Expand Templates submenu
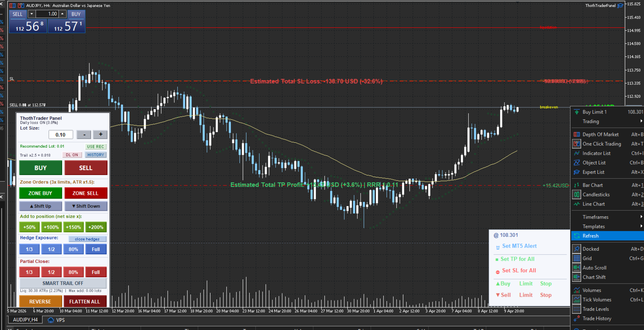Viewport: 644px width, 330px height. tap(608, 227)
